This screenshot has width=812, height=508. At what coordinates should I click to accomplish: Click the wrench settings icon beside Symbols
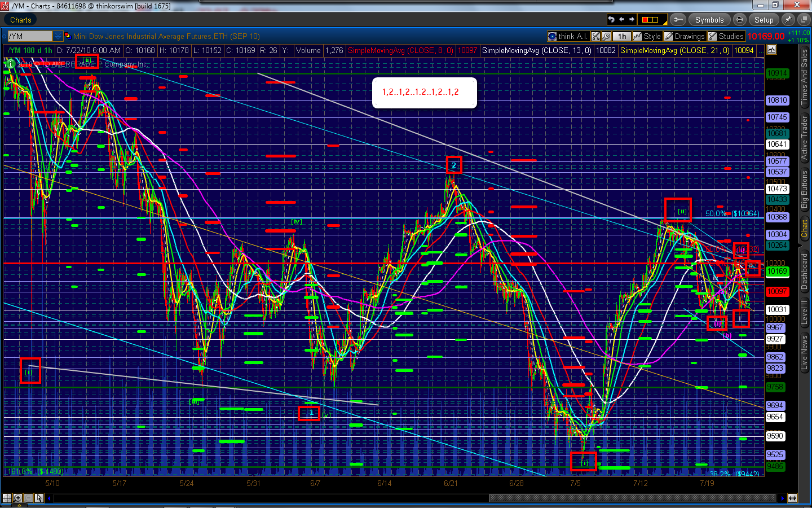pos(678,20)
